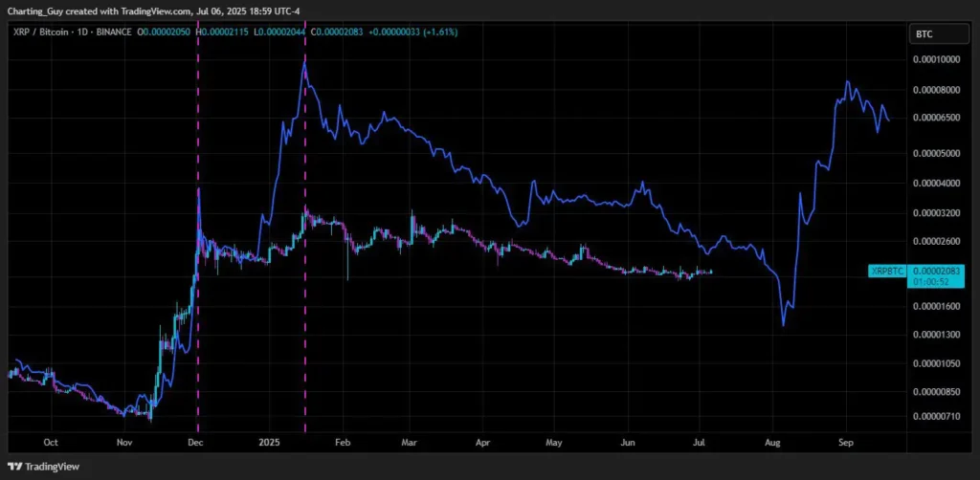Click the Aug label on time axis

tap(773, 443)
